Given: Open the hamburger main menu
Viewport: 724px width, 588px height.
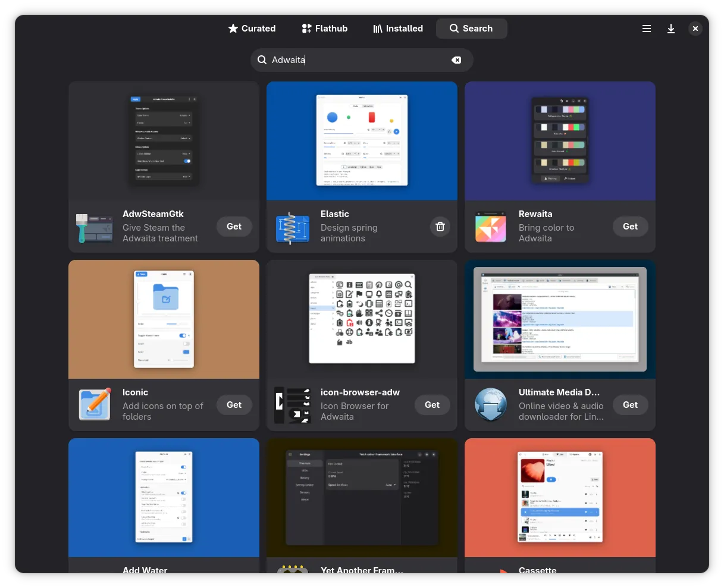Looking at the screenshot, I should [x=647, y=29].
